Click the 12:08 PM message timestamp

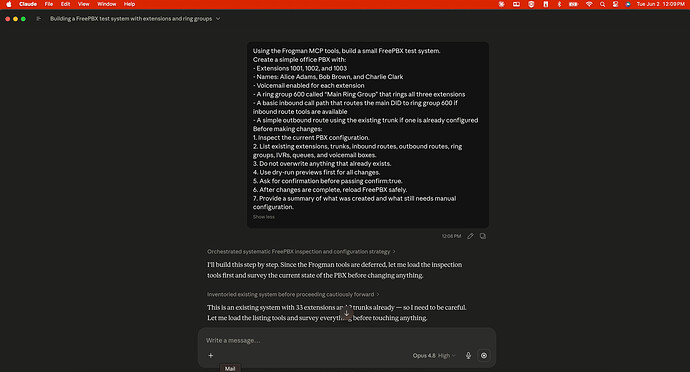pyautogui.click(x=451, y=236)
